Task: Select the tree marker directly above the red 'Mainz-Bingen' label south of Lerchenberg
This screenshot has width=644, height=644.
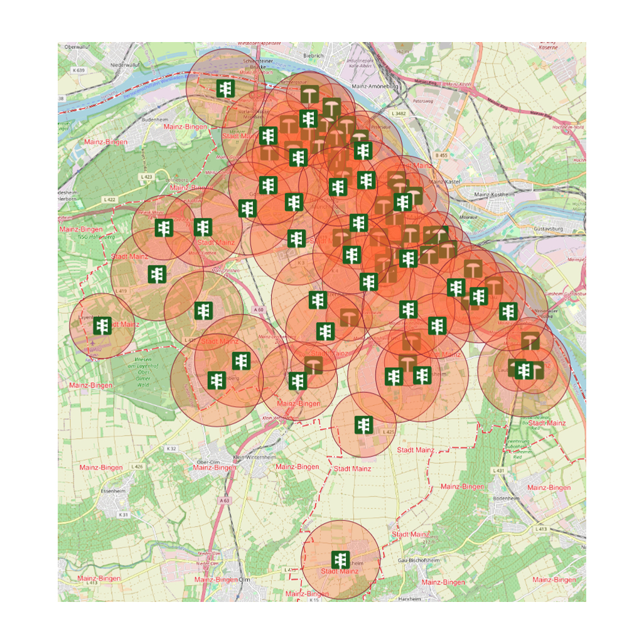Action: pyautogui.click(x=298, y=381)
